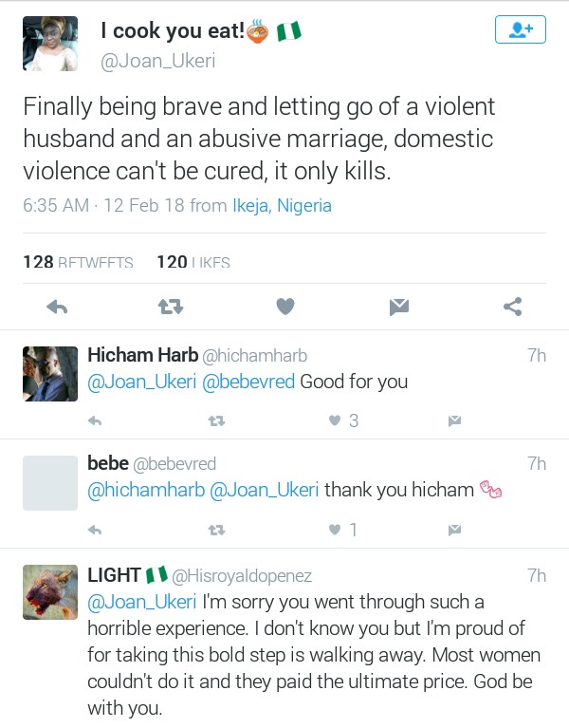Message Hicham Harb's reply via envelope icon

point(454,420)
